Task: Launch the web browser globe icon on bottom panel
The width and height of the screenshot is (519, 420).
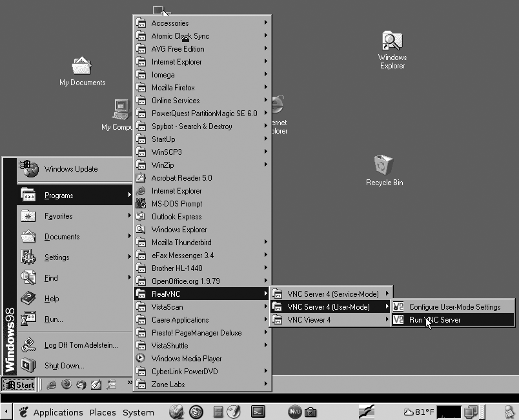Action: coord(196,411)
